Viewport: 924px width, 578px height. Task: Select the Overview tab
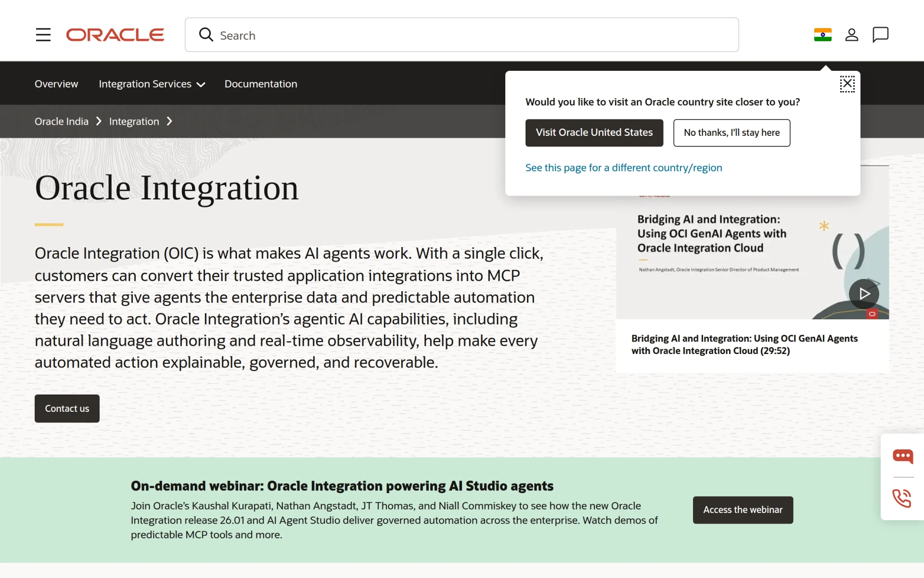tap(56, 84)
